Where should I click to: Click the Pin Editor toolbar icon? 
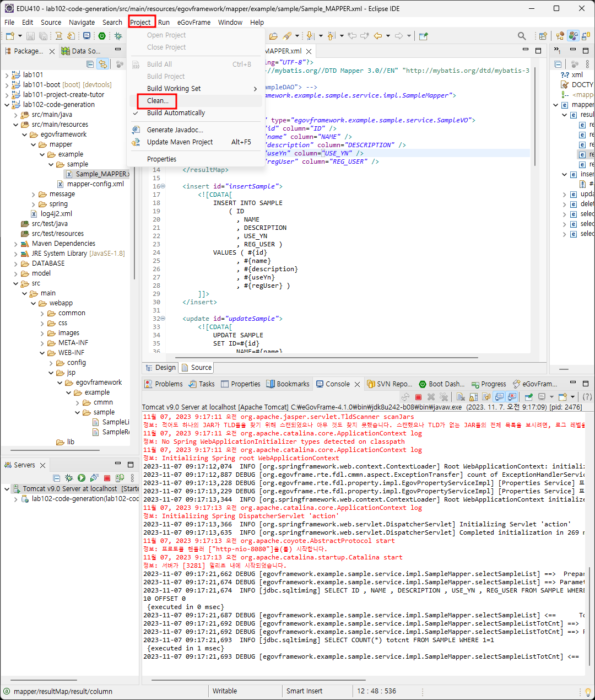(x=423, y=36)
